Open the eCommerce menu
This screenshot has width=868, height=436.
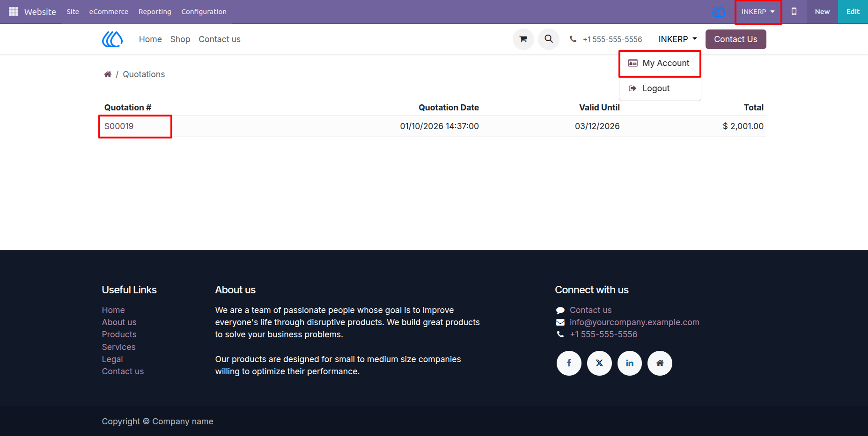coord(109,12)
